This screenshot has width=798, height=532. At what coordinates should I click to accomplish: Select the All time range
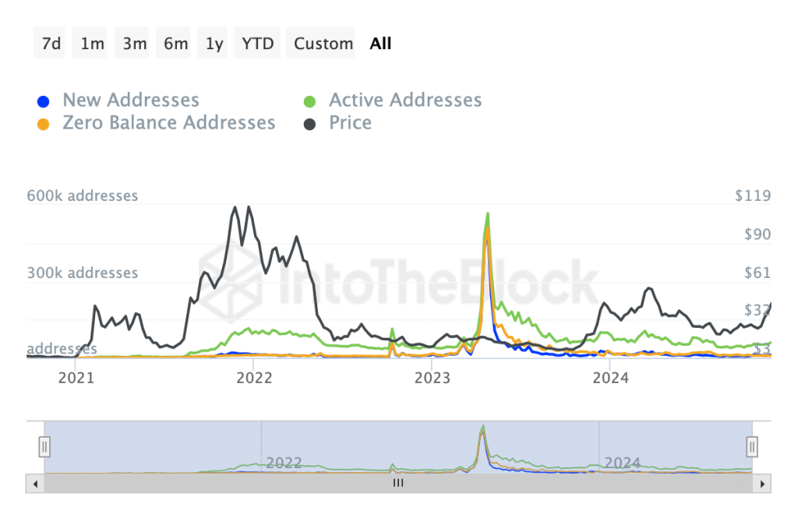380,44
